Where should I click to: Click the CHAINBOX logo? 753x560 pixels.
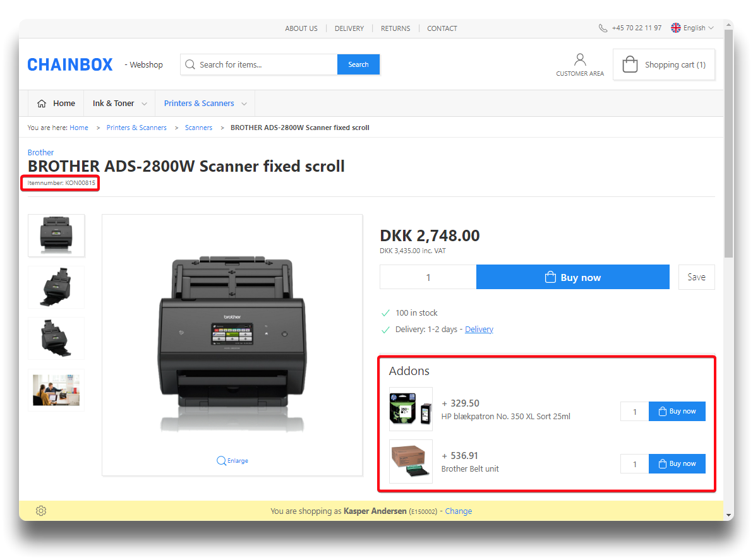(x=70, y=65)
